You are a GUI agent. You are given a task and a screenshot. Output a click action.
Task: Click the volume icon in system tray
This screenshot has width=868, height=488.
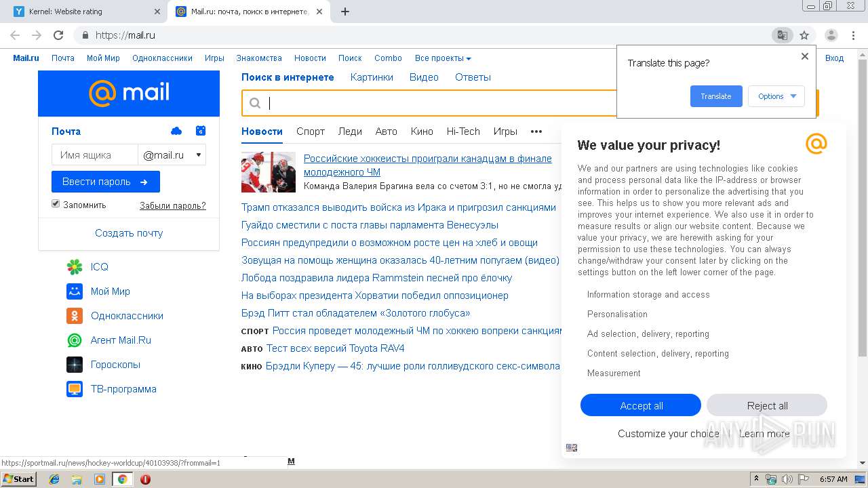[787, 479]
